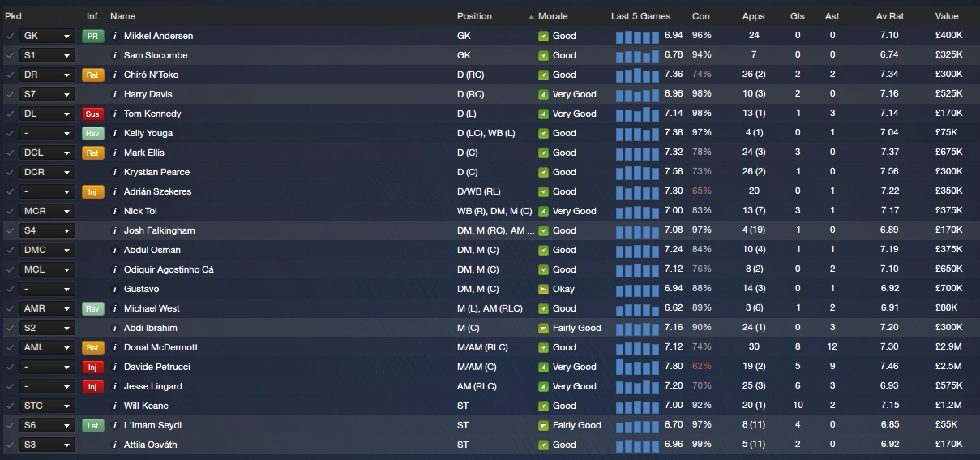The width and height of the screenshot is (980, 460).
Task: Click the green PR badge beside Mikkel Andersen
Action: [x=92, y=36]
